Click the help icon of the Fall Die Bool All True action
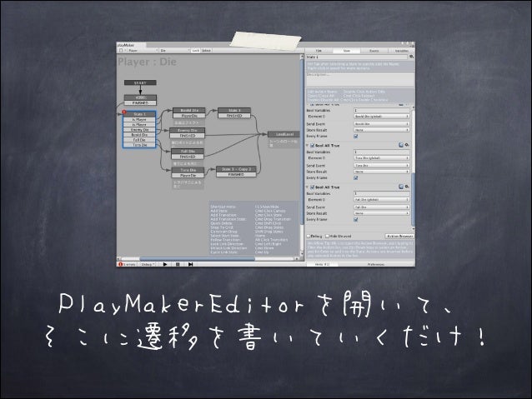532x399 pixels. pos(401,187)
